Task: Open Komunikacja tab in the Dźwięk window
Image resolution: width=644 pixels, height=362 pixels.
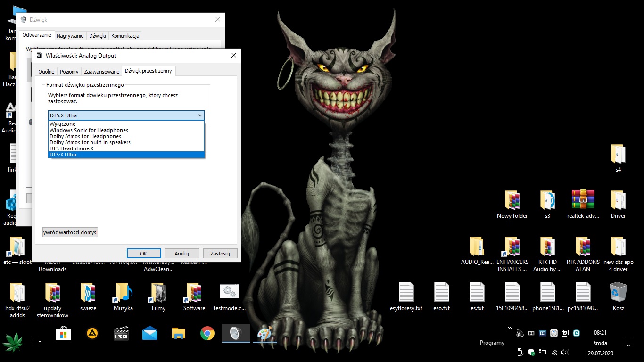Action: pyautogui.click(x=125, y=36)
